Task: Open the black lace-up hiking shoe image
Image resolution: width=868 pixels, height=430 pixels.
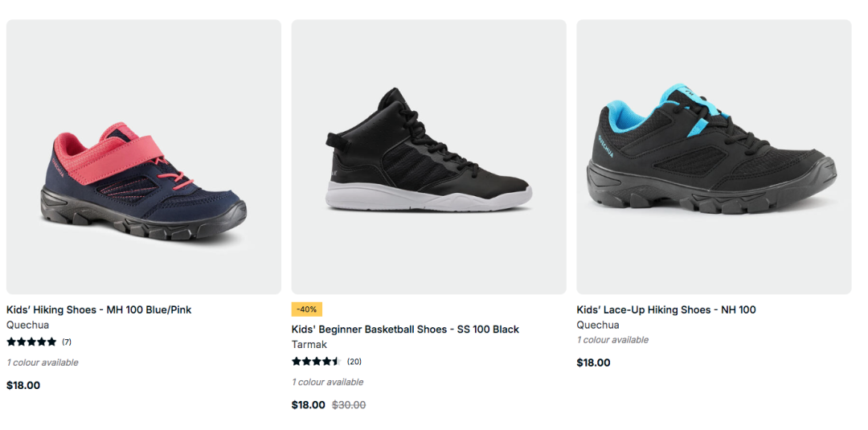Action: (x=714, y=157)
